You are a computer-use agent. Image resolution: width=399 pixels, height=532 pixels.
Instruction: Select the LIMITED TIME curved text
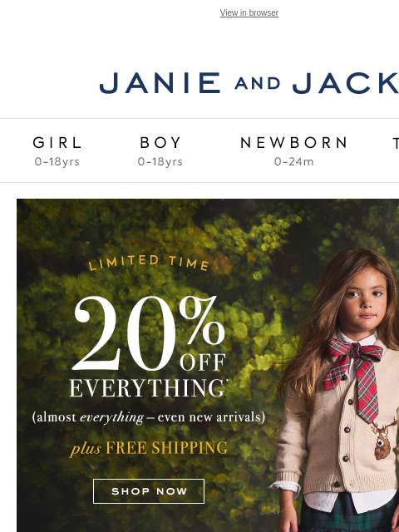tap(149, 264)
